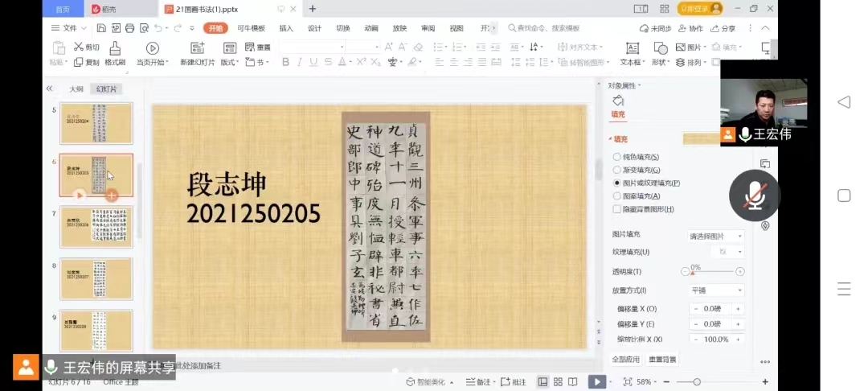
Task: Click the Save icon in quick toolbar
Action: click(101, 28)
